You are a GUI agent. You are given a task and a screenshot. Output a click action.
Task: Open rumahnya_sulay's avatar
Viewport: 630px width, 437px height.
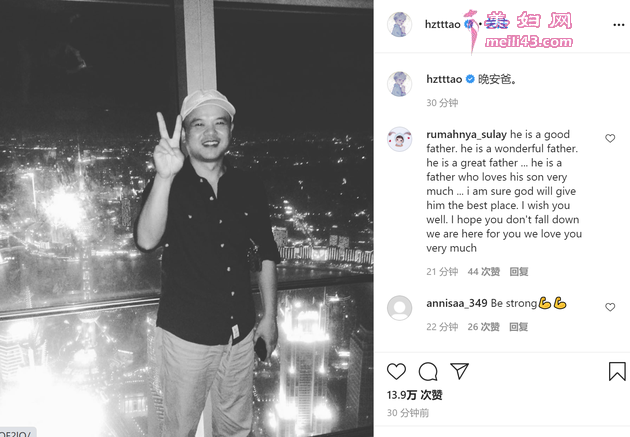(399, 139)
